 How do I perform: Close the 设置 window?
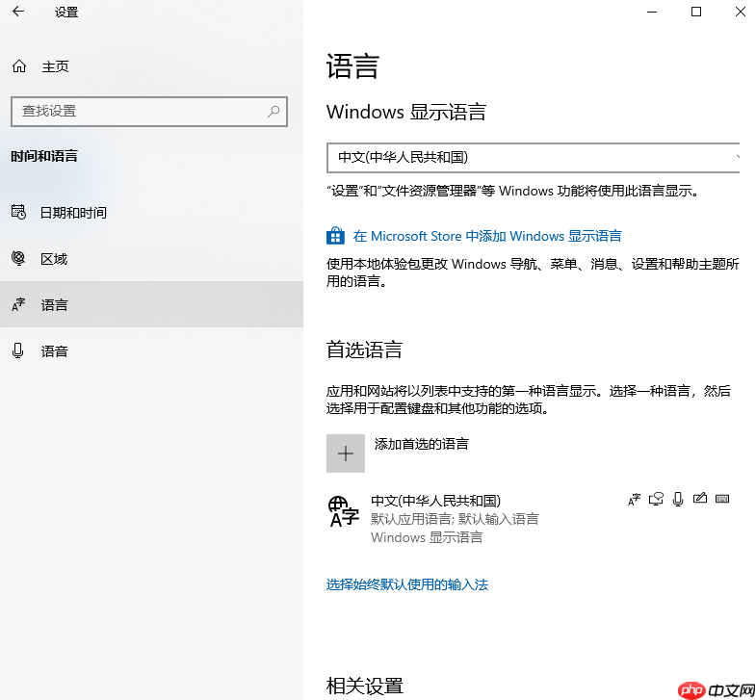740,12
